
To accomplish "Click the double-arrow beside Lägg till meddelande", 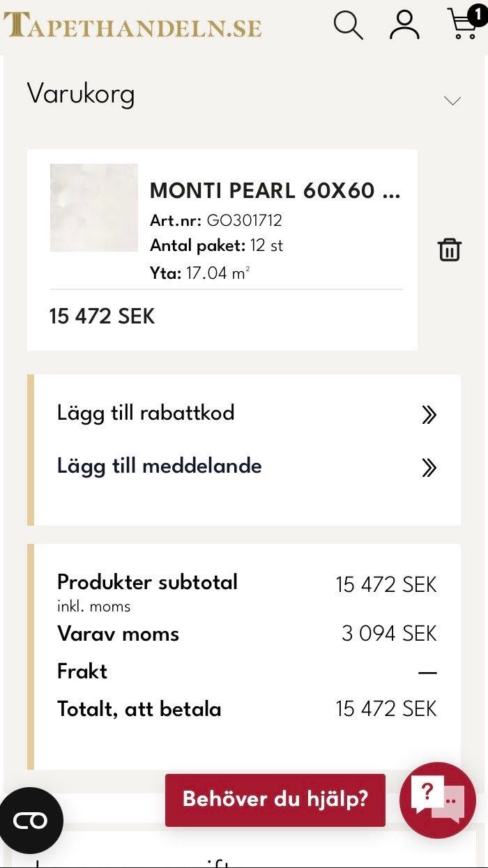I will pos(429,468).
